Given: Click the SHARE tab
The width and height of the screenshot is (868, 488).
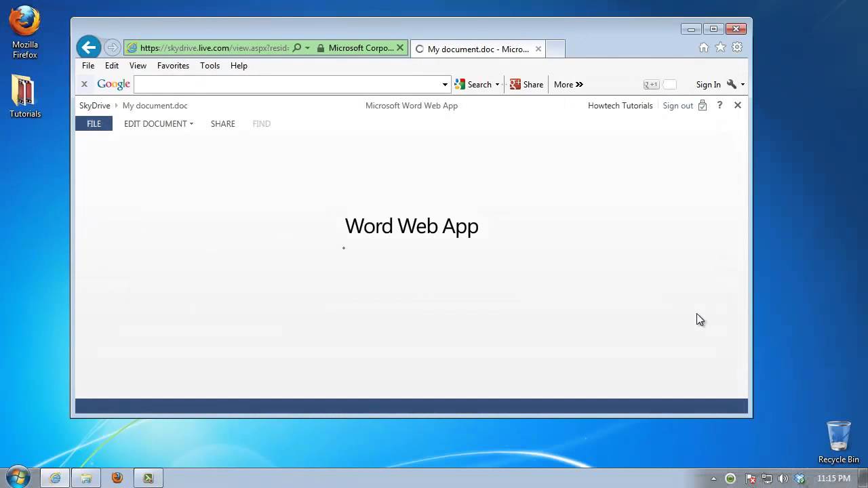Looking at the screenshot, I should 222,124.
